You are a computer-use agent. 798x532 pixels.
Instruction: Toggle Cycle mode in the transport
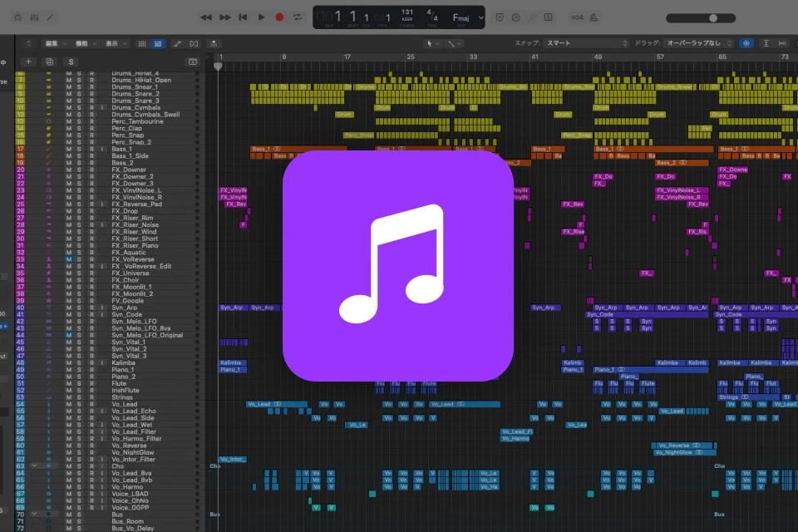298,17
